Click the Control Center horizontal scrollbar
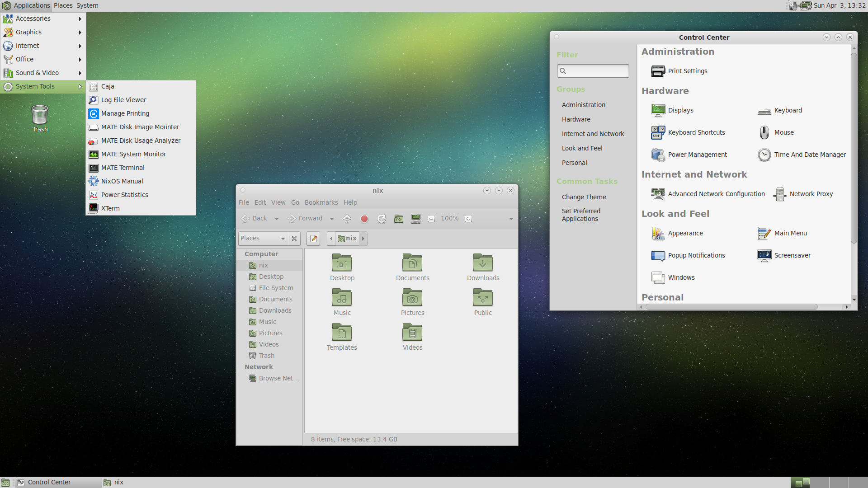The image size is (868, 488). [x=731, y=307]
